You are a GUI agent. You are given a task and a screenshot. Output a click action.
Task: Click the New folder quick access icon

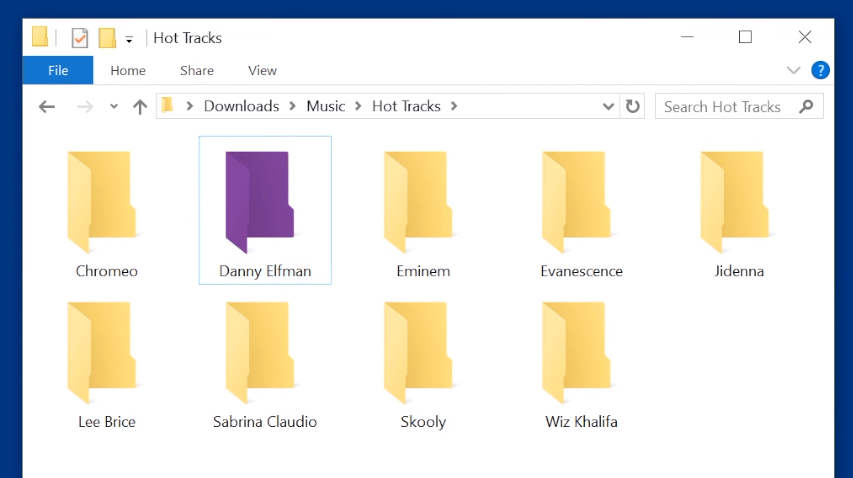(107, 38)
